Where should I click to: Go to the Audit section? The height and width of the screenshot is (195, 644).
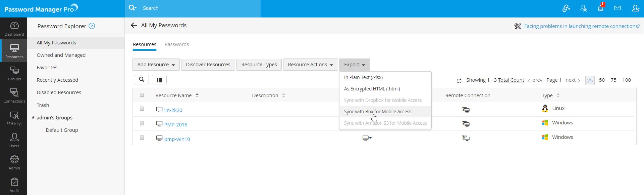click(x=14, y=185)
